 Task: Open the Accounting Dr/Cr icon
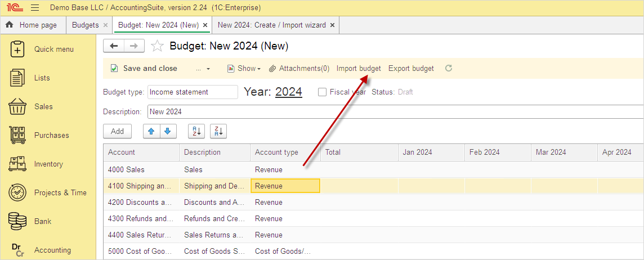(17, 250)
